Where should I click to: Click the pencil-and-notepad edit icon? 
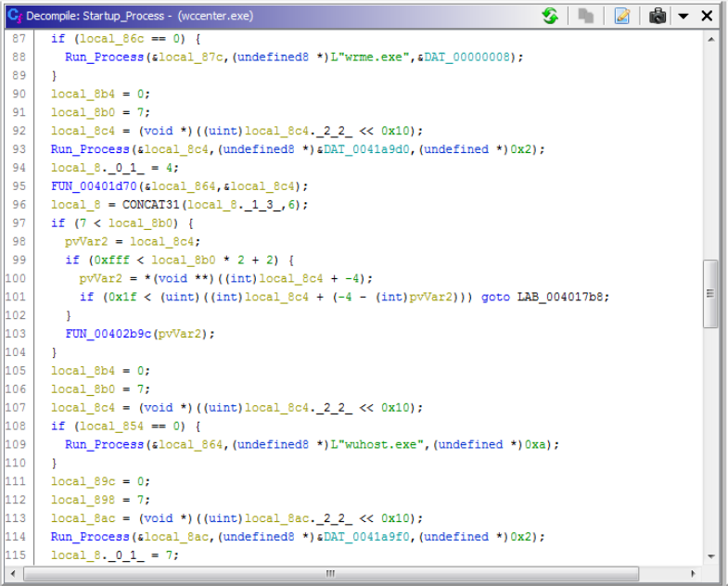tap(622, 16)
